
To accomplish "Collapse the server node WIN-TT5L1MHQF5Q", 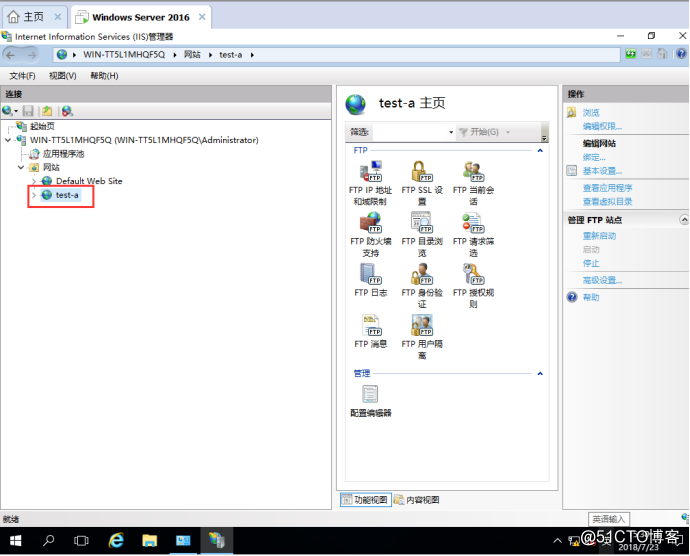I will coord(8,140).
